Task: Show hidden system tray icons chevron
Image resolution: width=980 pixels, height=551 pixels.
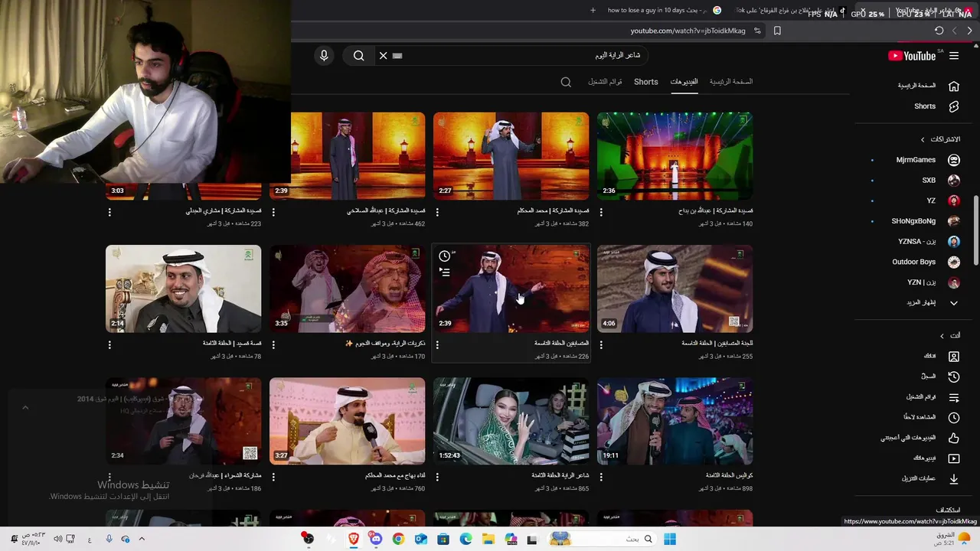Action: [x=142, y=539]
